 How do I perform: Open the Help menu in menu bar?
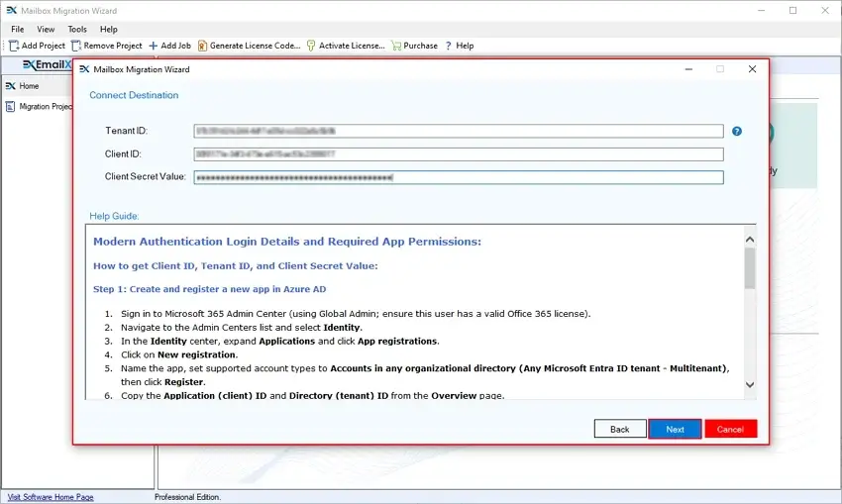tap(109, 29)
